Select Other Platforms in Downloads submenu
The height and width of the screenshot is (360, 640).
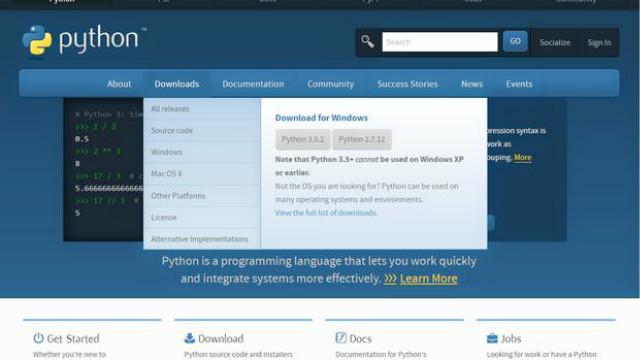202,196
